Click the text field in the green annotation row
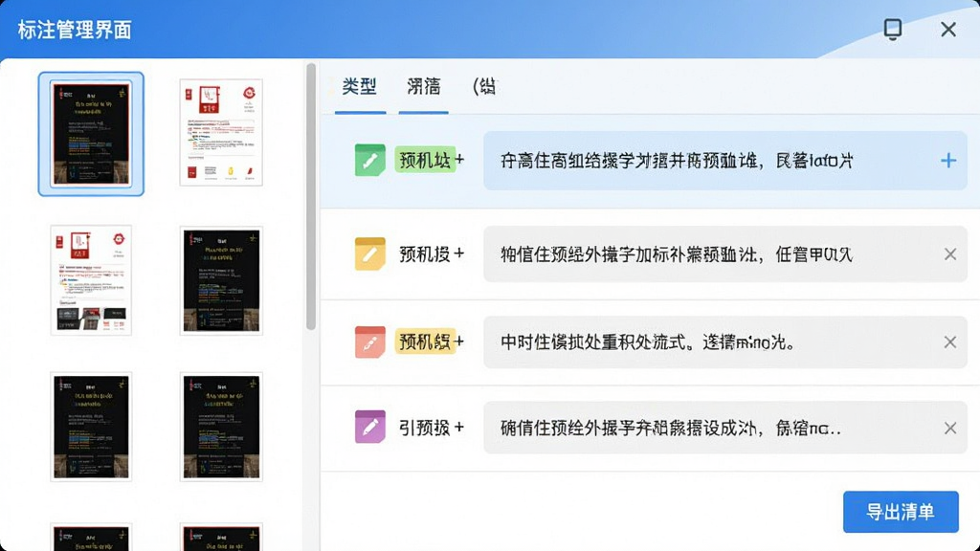The width and height of the screenshot is (980, 551). 725,161
